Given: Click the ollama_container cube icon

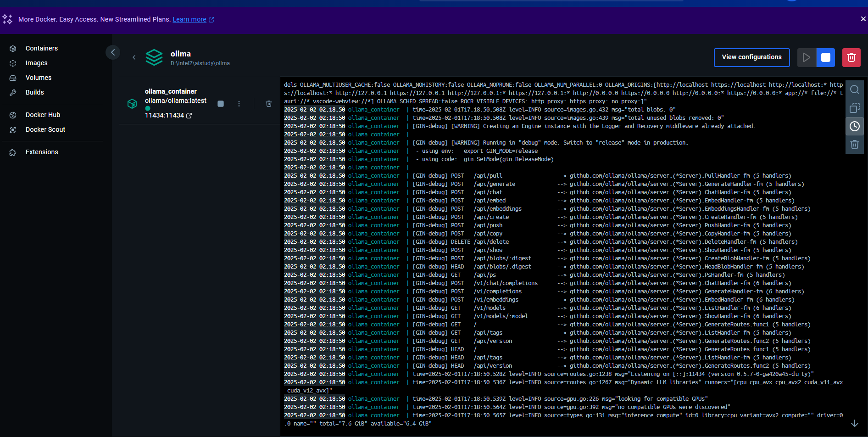Looking at the screenshot, I should pos(132,104).
